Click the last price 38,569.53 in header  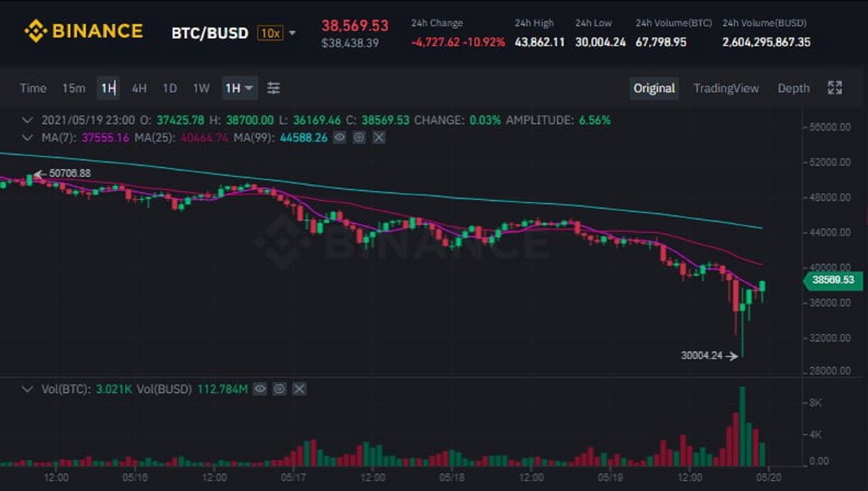click(x=355, y=26)
